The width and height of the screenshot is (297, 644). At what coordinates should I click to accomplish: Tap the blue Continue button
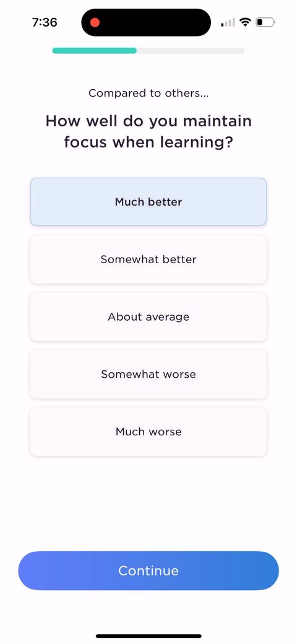tap(148, 570)
